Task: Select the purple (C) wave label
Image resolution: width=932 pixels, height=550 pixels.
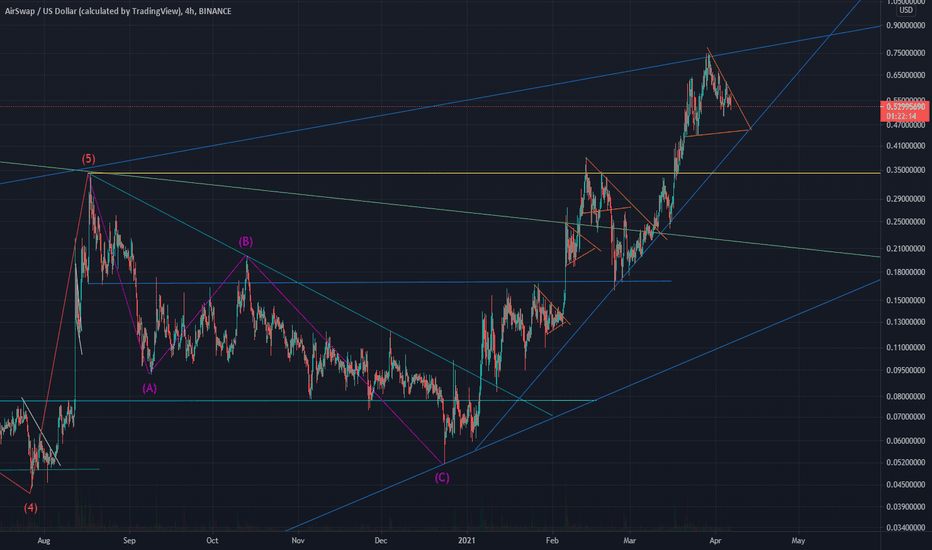Action: tap(442, 477)
